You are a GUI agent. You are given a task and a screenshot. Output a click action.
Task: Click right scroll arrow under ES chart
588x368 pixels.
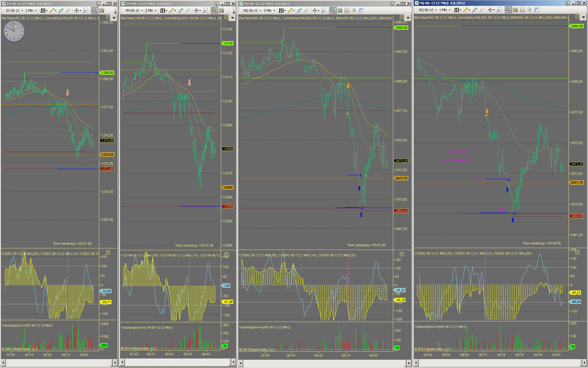(x=115, y=362)
